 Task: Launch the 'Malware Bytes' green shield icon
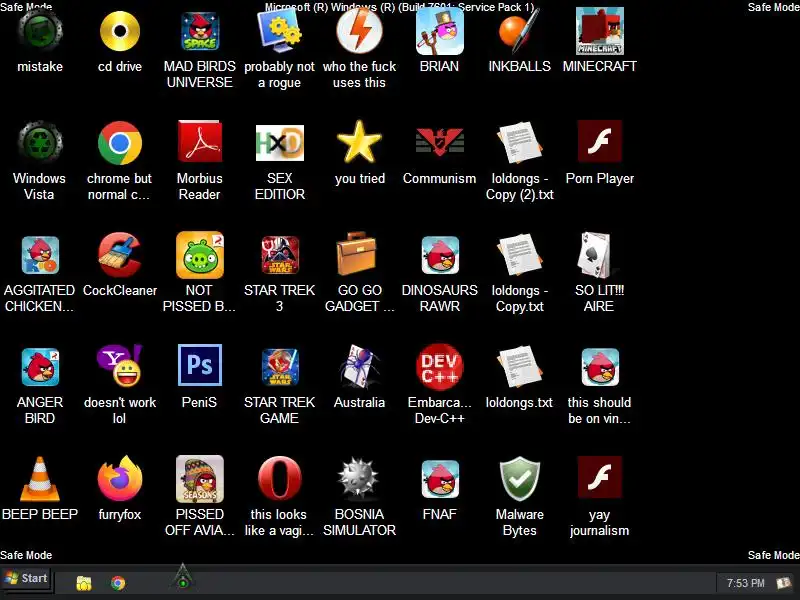coord(519,479)
